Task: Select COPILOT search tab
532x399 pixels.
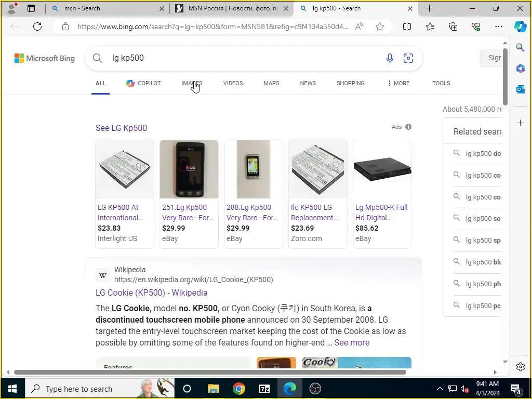Action: click(143, 83)
